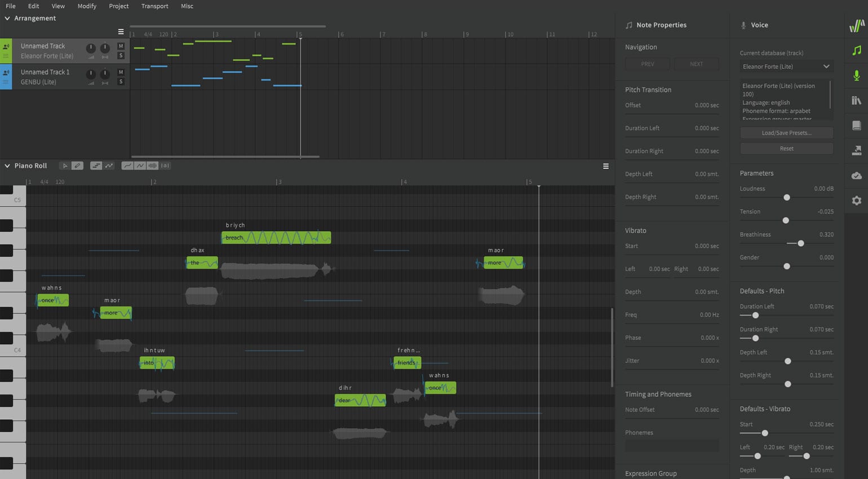Open the Arrangement hamburger menu

click(x=121, y=32)
